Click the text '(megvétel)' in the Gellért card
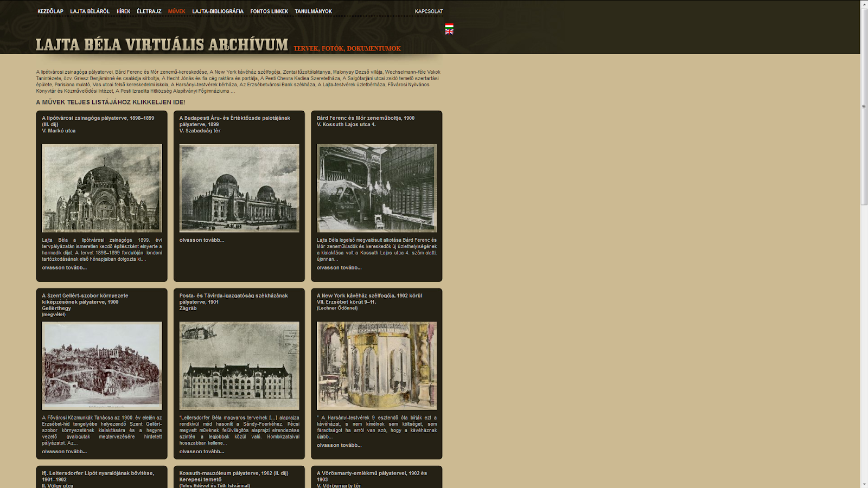The height and width of the screenshot is (488, 868). 54,314
